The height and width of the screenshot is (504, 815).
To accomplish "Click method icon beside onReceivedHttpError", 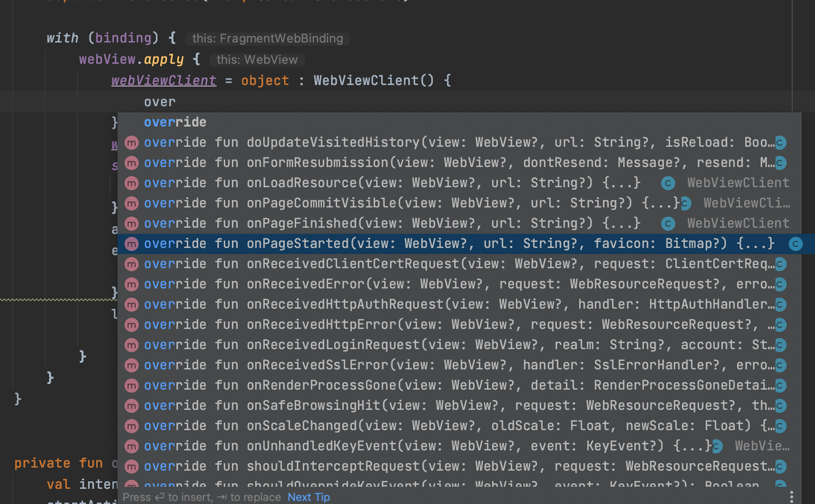I will click(132, 325).
